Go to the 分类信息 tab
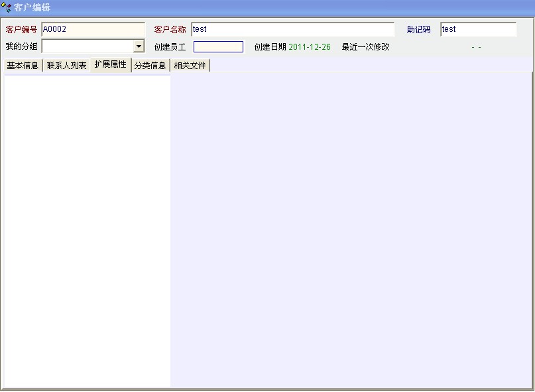Viewport: 535px width, 392px height. point(150,66)
